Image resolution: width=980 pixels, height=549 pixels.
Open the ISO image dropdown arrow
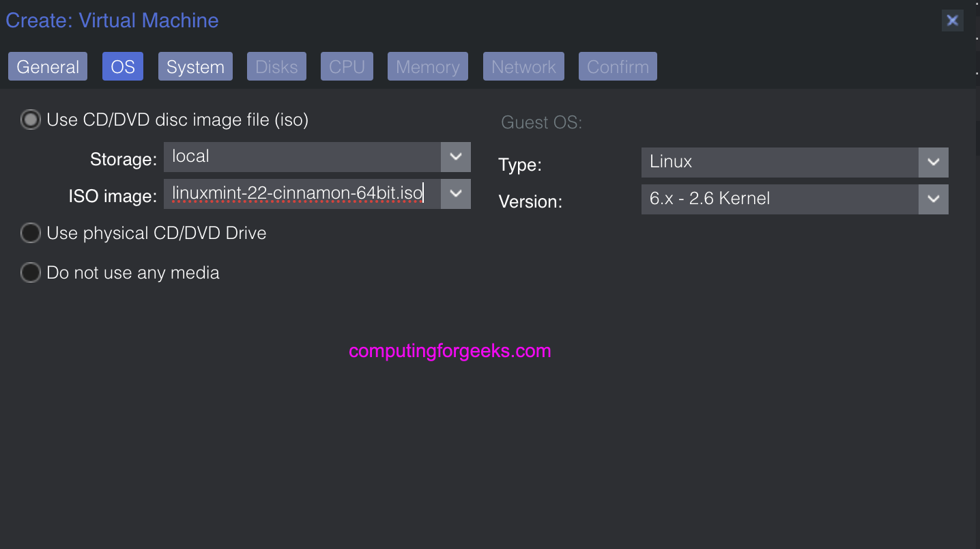tap(456, 194)
